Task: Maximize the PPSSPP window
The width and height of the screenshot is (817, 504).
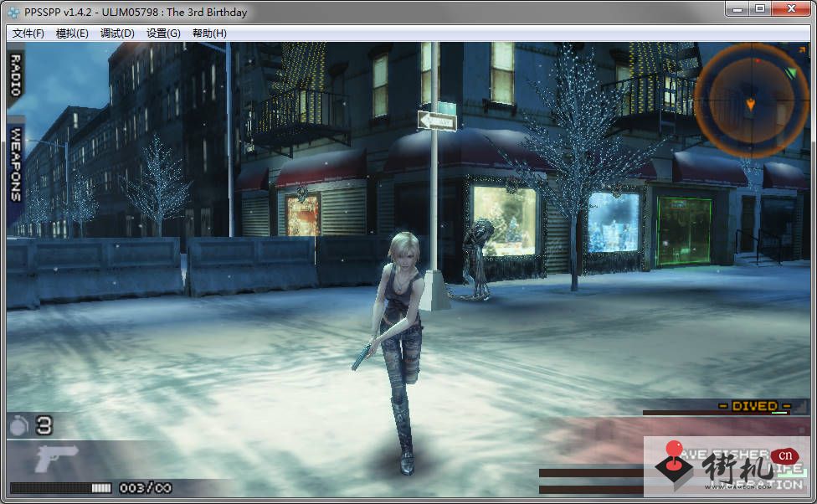Action: (x=760, y=9)
